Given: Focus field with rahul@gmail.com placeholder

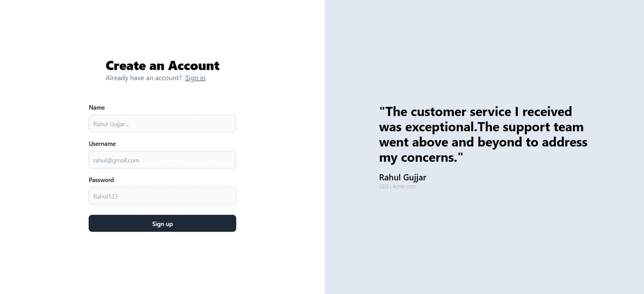Looking at the screenshot, I should pyautogui.click(x=162, y=160).
